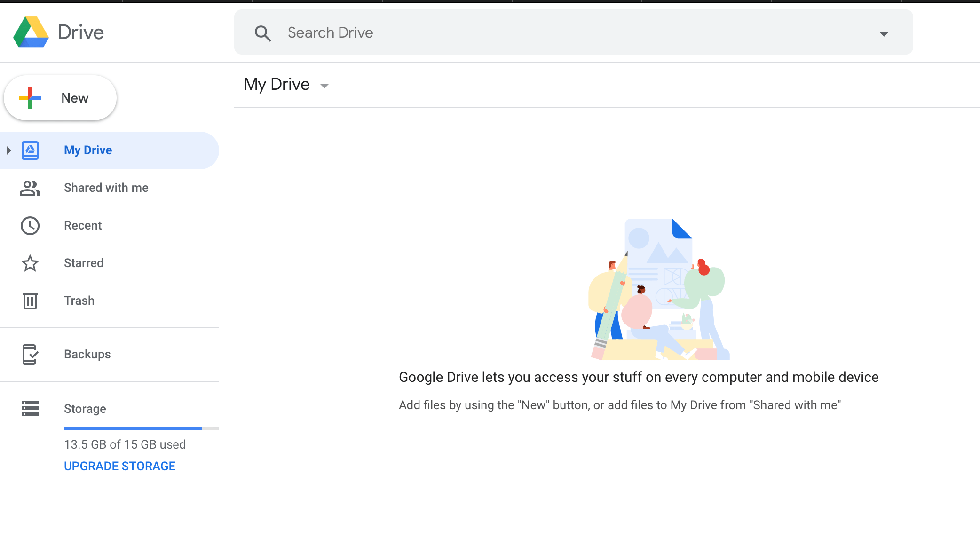Open Shared with me section
The image size is (980, 554).
109,188
